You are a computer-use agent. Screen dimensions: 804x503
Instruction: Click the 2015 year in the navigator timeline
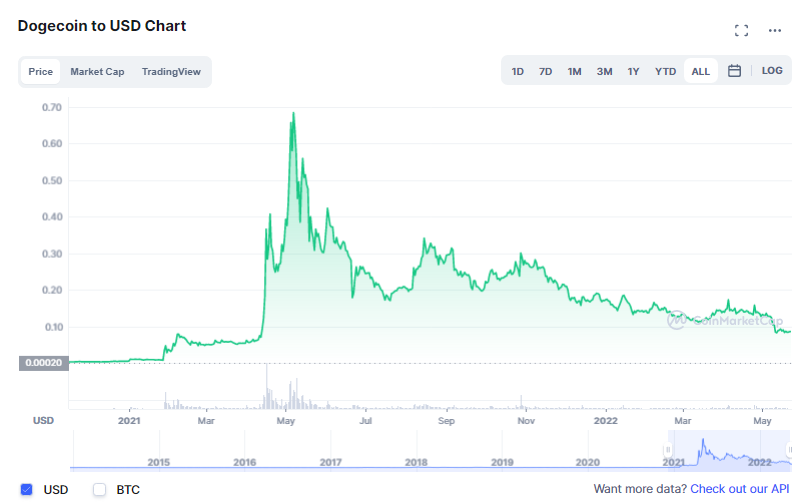(158, 462)
